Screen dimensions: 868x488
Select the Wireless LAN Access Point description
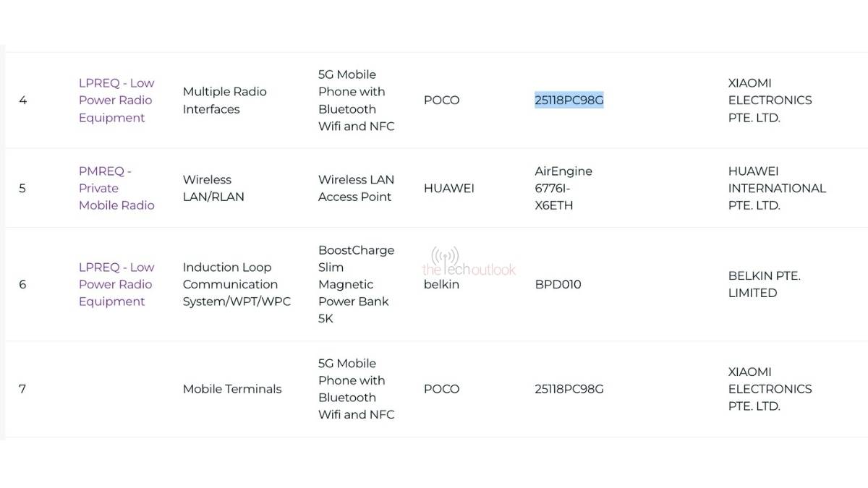pyautogui.click(x=354, y=188)
